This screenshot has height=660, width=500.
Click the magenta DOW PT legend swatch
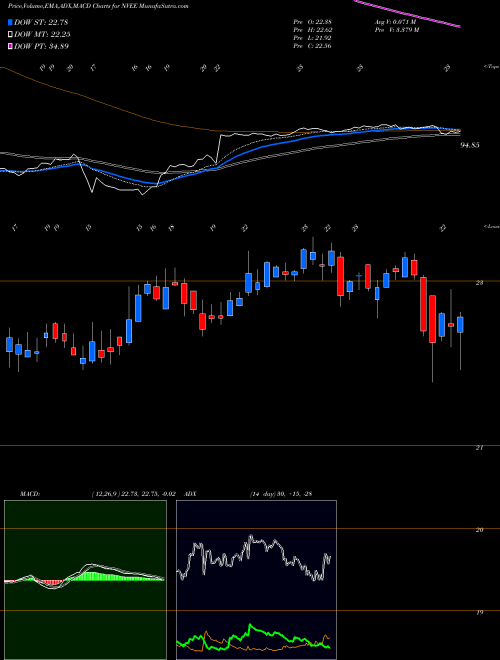click(x=10, y=46)
